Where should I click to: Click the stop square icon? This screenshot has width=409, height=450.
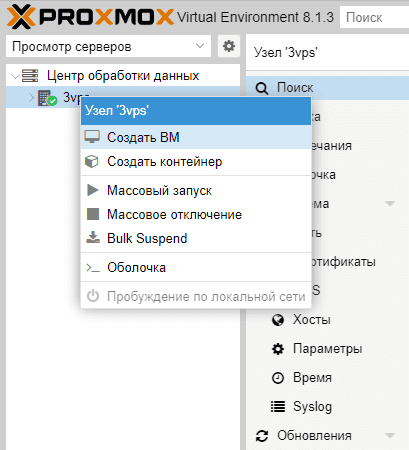tap(93, 214)
